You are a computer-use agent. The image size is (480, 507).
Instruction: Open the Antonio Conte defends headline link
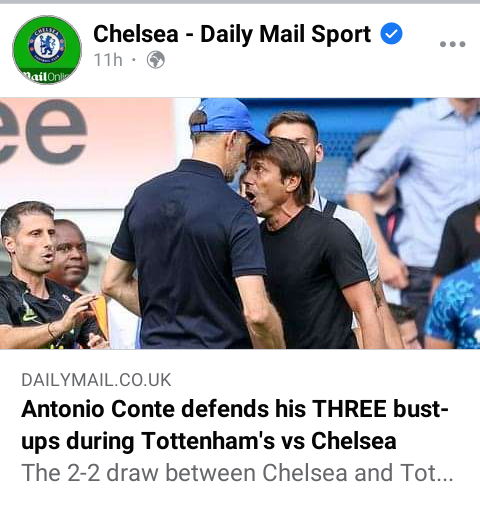coord(235,425)
